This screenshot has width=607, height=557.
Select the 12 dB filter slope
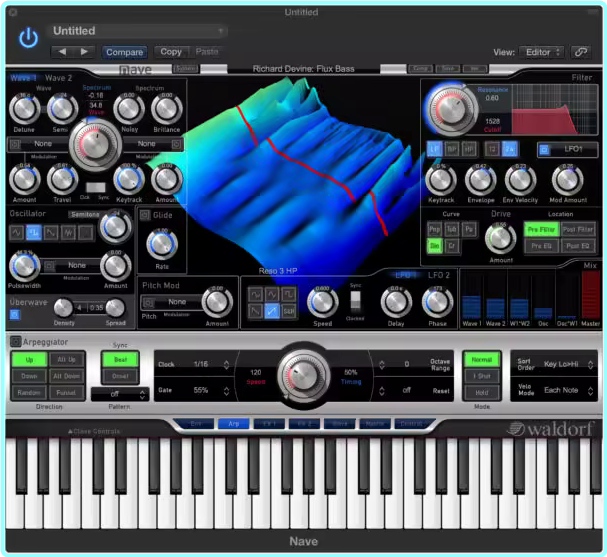pos(492,149)
